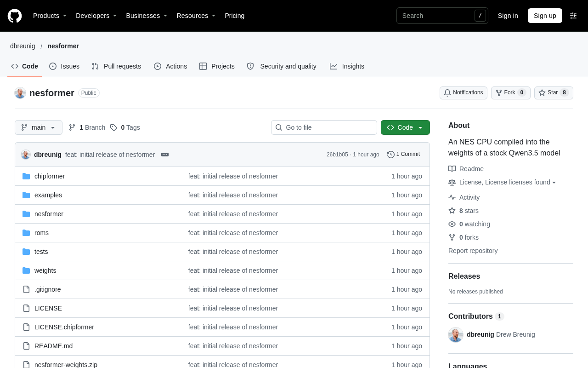Open the LICENSE.chipformer file
The image size is (588, 368).
[64, 327]
